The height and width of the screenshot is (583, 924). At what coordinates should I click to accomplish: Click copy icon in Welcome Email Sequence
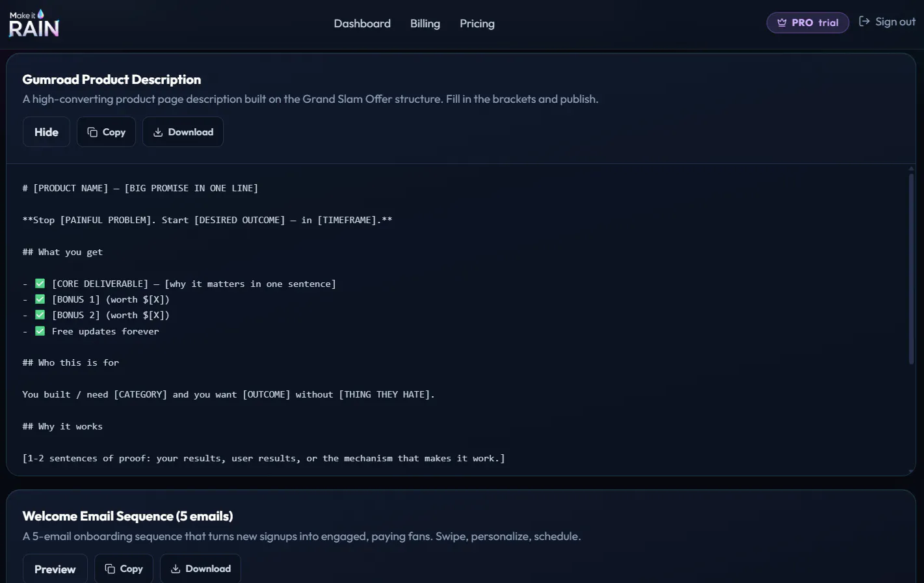point(110,569)
